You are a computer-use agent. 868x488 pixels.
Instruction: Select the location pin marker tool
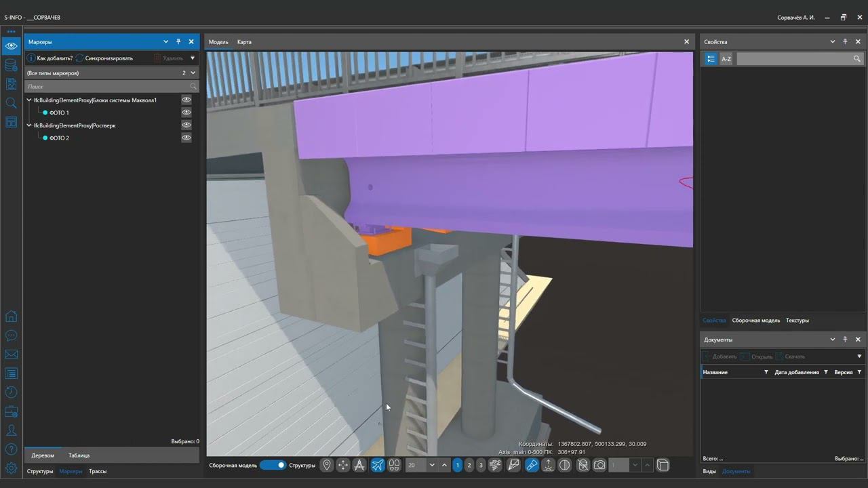[327, 465]
